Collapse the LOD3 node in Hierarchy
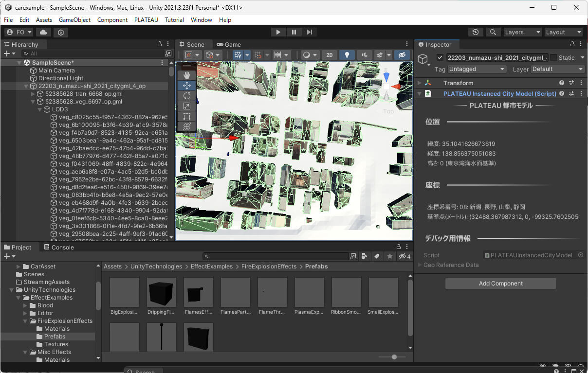588x373 pixels. (x=40, y=109)
